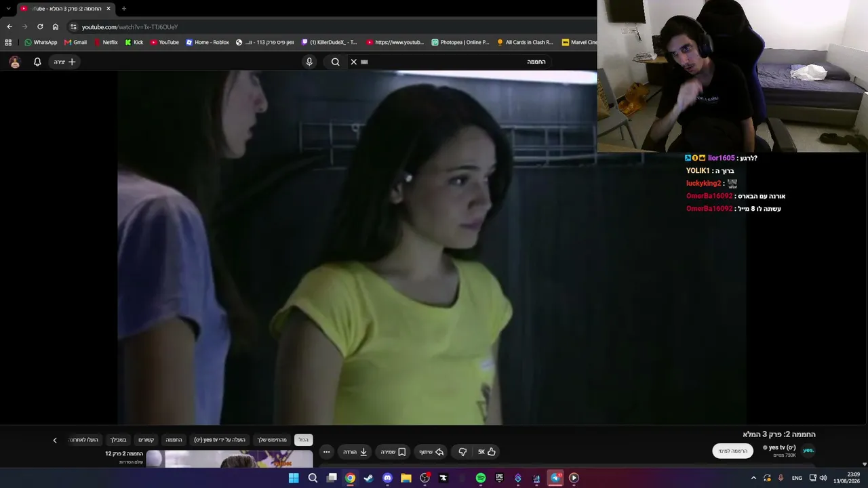Open the apps grid in bookmarks bar
Viewport: 868px width, 488px height.
click(8, 42)
